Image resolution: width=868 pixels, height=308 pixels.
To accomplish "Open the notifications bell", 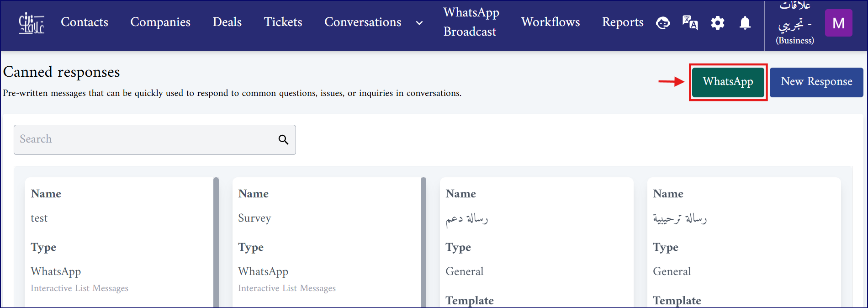I will [745, 22].
